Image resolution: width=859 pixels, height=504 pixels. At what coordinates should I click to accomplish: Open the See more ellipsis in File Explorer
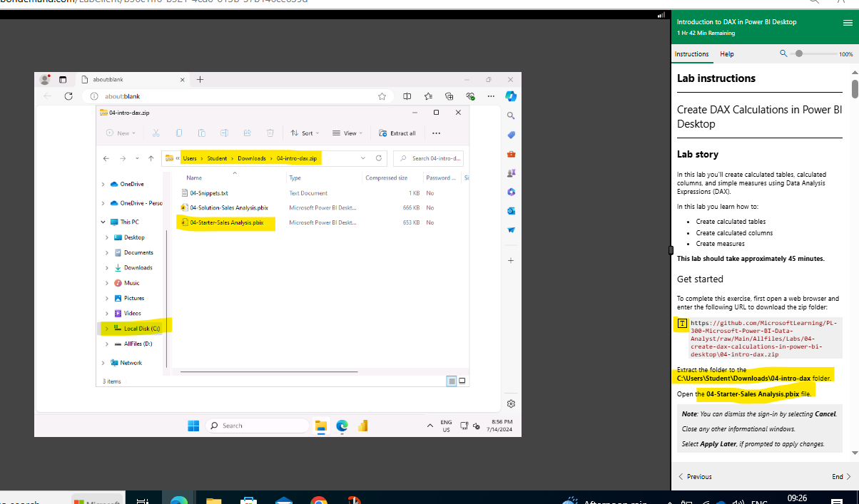coord(437,133)
